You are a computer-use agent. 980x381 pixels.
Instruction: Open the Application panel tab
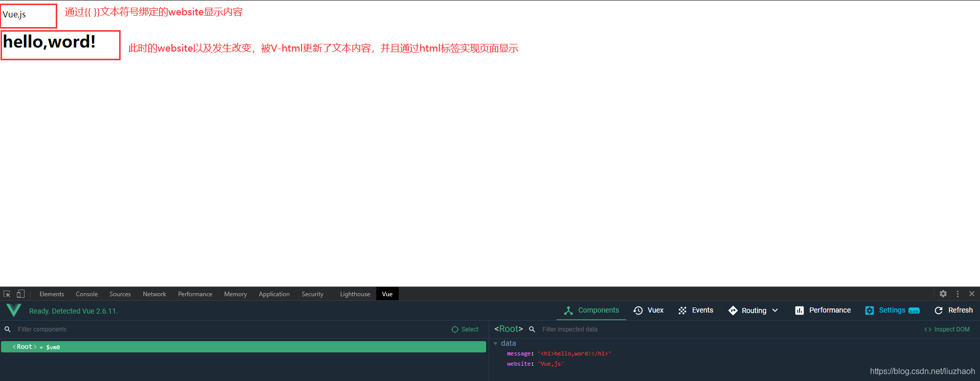[274, 294]
